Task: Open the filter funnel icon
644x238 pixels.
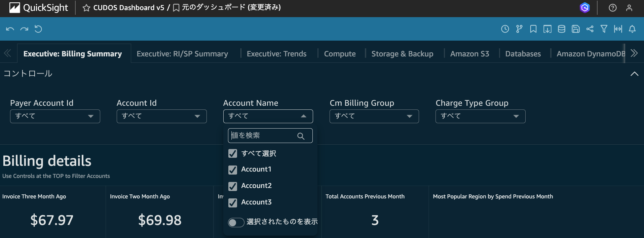Action: pyautogui.click(x=604, y=29)
